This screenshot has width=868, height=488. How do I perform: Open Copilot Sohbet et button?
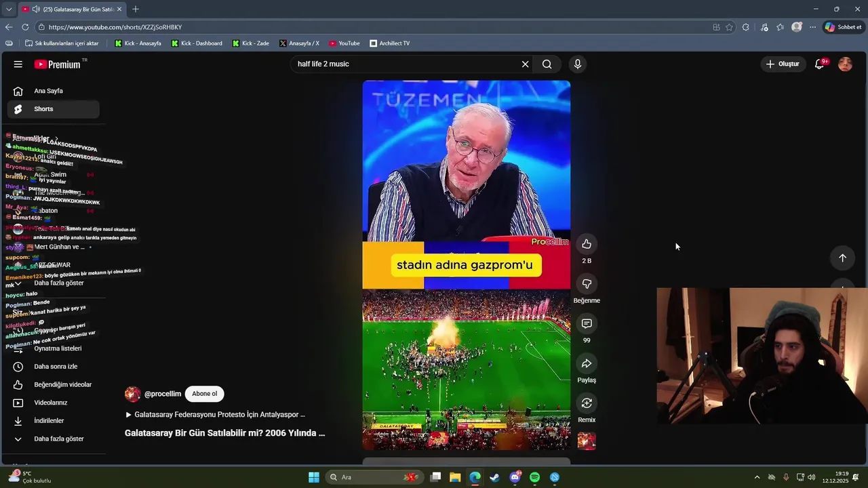(843, 27)
